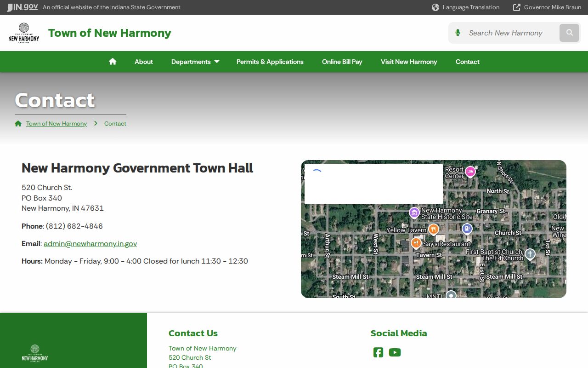
Task: Click the Contact breadcrumb text
Action: (x=115, y=123)
